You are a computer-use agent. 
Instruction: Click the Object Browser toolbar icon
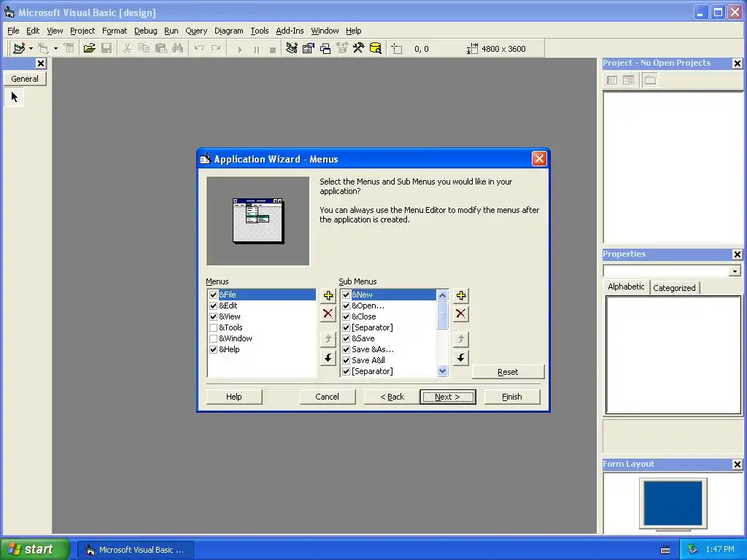pos(342,48)
